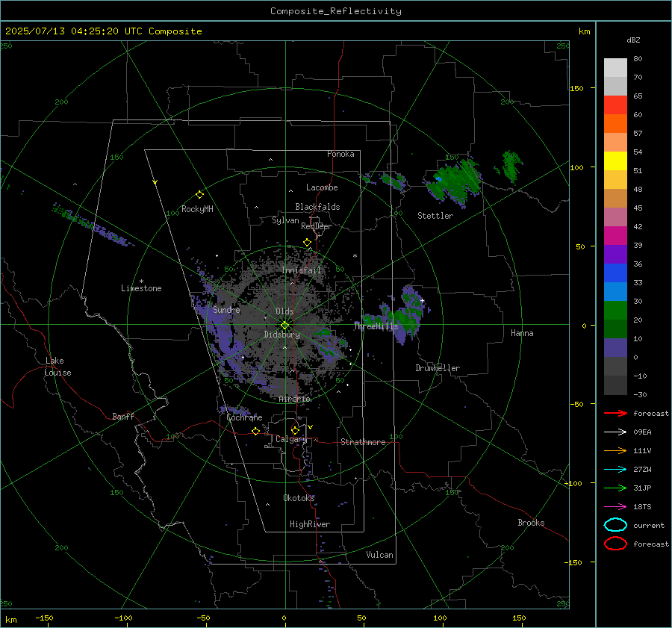Viewport: 672px width, 628px height.
Task: Select the Lacombe city label
Action: 322,187
